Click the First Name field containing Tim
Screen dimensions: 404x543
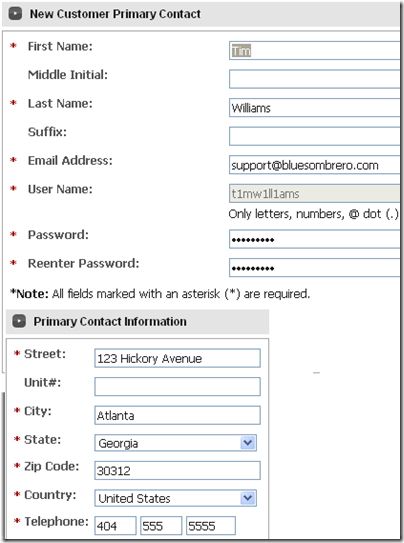[x=315, y=51]
